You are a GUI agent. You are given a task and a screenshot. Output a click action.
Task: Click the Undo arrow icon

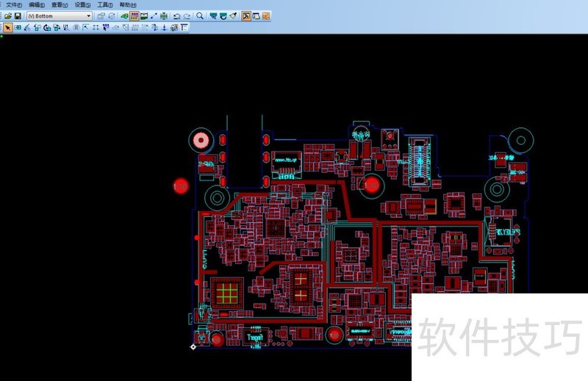coord(177,16)
